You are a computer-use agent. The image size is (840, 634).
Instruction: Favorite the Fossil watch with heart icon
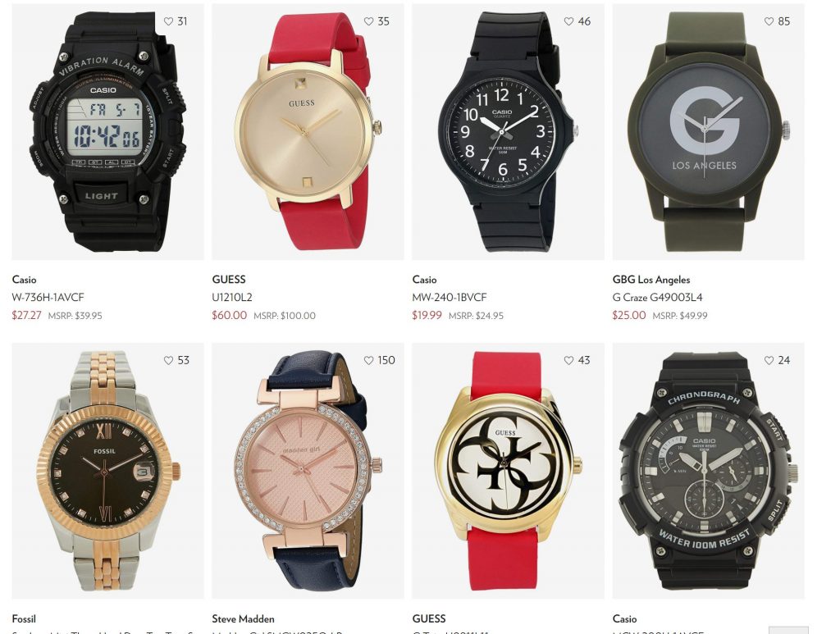(x=168, y=360)
